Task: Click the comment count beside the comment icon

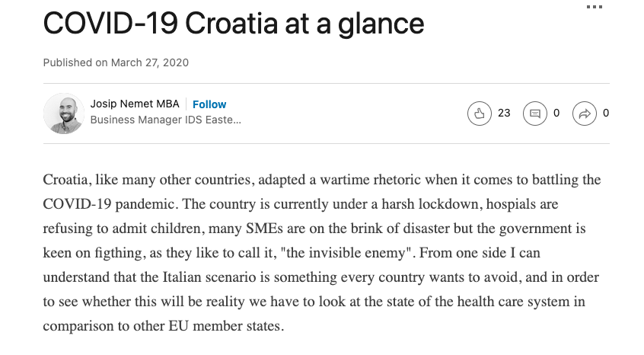Action: (556, 113)
